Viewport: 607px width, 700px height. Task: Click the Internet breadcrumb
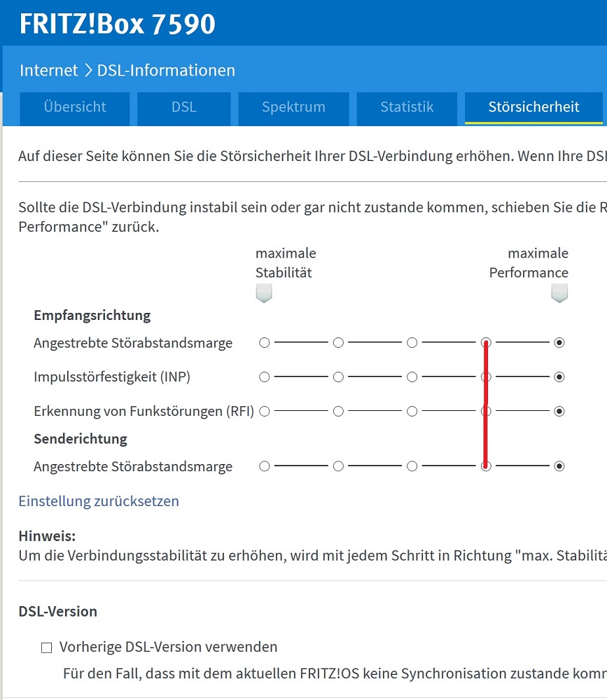[x=49, y=70]
